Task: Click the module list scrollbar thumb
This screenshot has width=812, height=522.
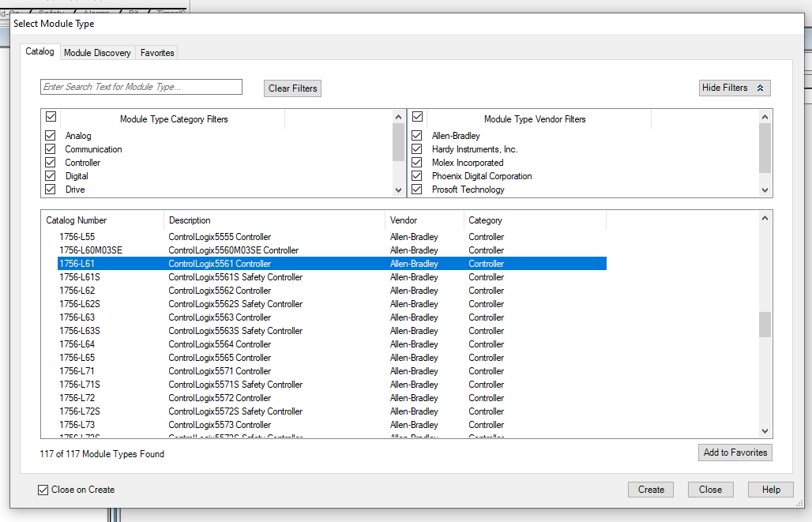Action: 765,325
